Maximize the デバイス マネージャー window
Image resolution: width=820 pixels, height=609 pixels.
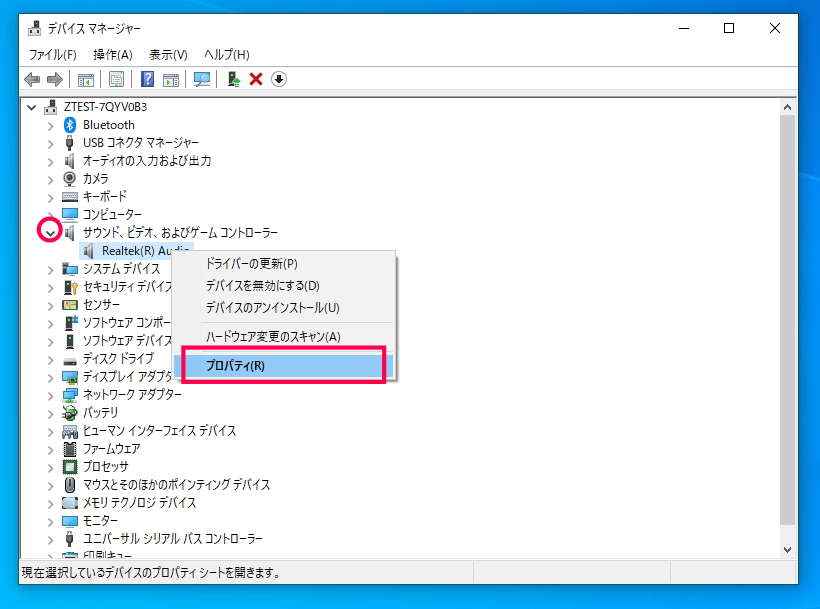(728, 28)
